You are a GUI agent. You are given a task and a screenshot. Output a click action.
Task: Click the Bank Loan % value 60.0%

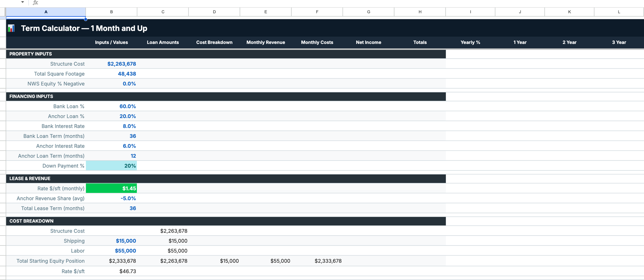coord(128,106)
